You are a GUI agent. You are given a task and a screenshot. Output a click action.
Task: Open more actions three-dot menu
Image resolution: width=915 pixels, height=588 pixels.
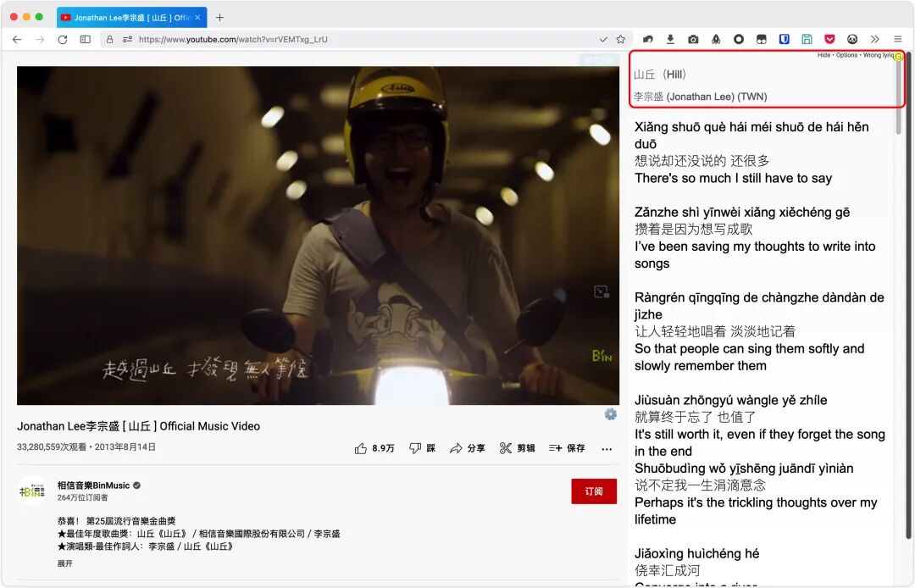tap(607, 448)
